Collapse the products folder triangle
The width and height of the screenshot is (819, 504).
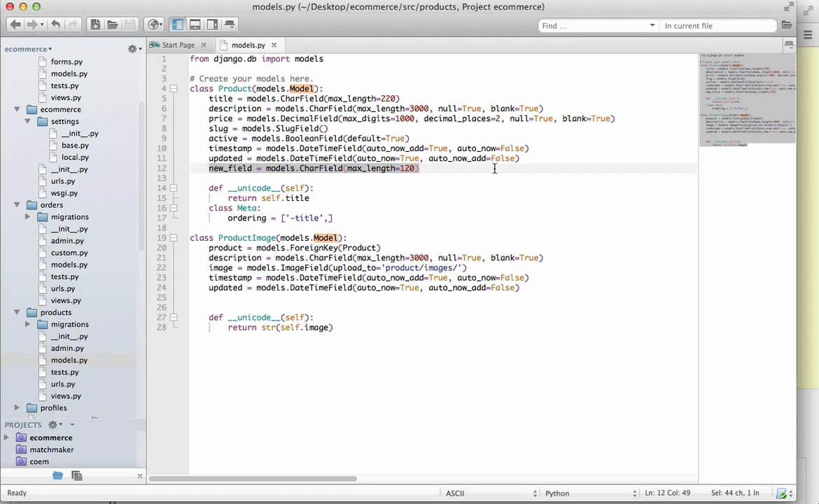[17, 312]
